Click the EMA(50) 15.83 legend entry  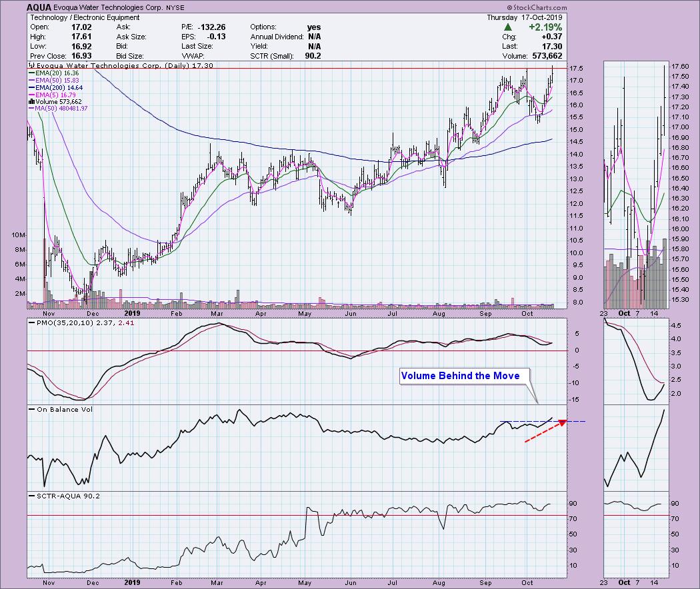pos(54,81)
